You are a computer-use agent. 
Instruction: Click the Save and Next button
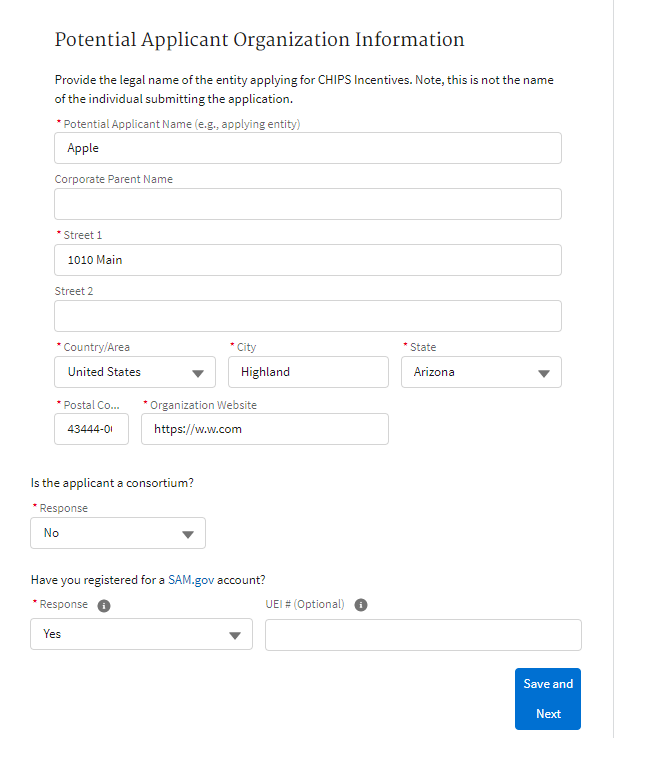point(548,698)
